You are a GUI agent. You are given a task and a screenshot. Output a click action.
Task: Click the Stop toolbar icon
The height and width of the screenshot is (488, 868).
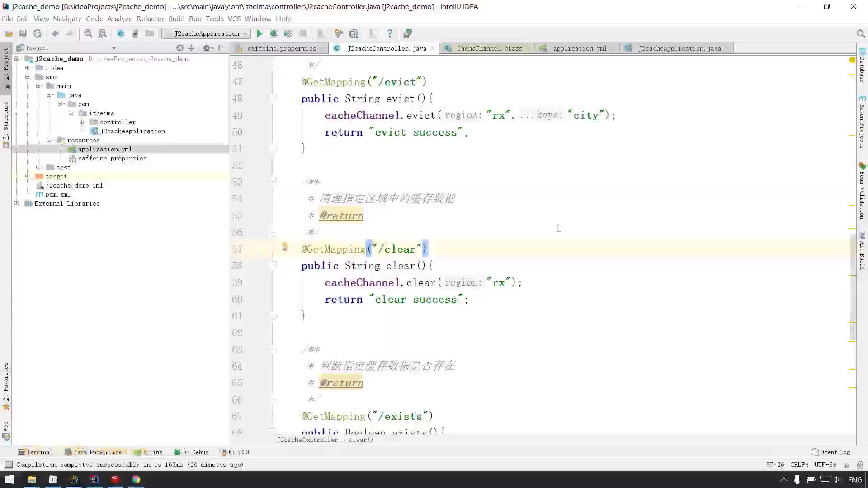pos(303,33)
